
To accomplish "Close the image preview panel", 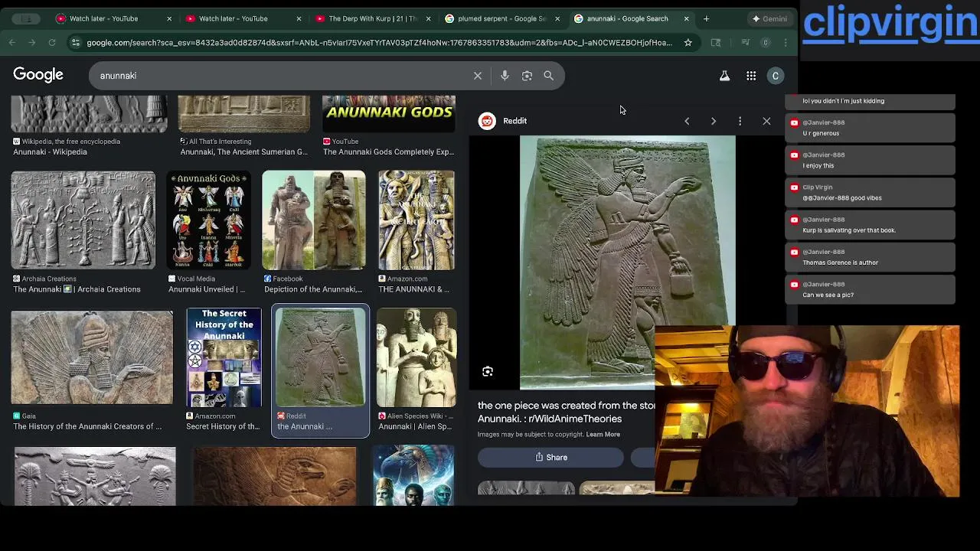I will [766, 121].
